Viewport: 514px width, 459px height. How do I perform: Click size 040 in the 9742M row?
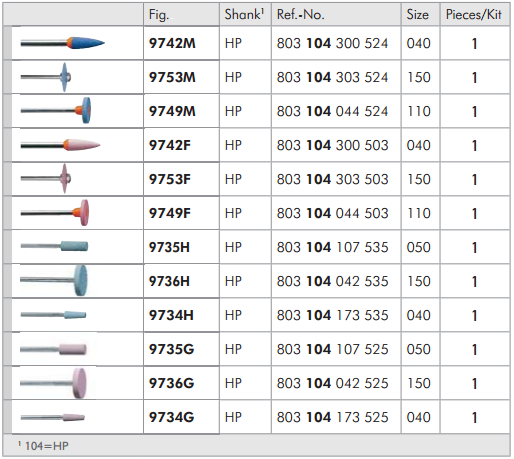[418, 43]
